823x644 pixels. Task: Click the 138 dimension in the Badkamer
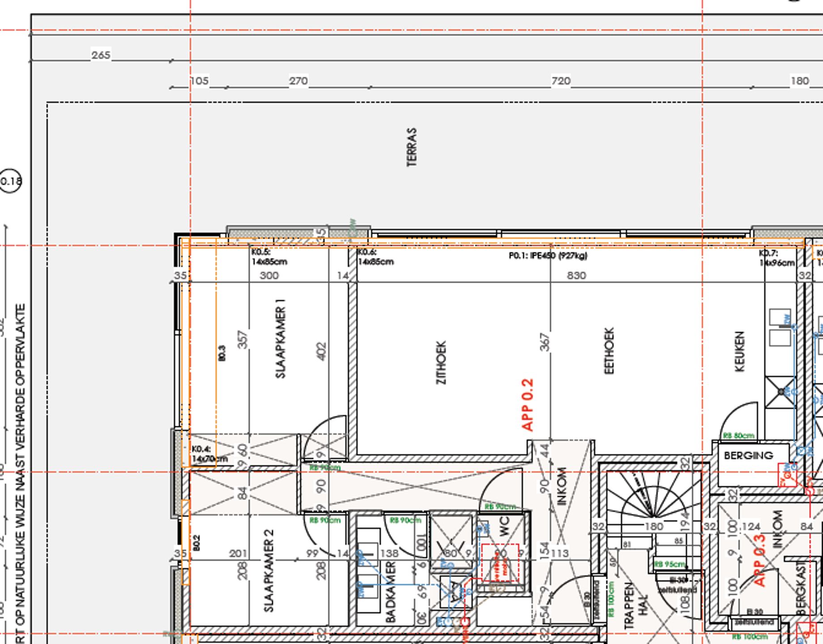389,554
